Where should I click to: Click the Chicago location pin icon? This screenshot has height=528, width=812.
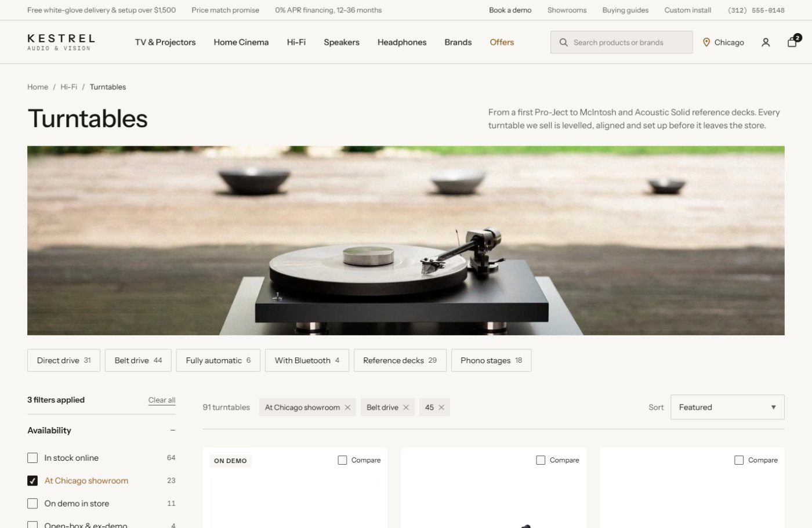pos(706,42)
